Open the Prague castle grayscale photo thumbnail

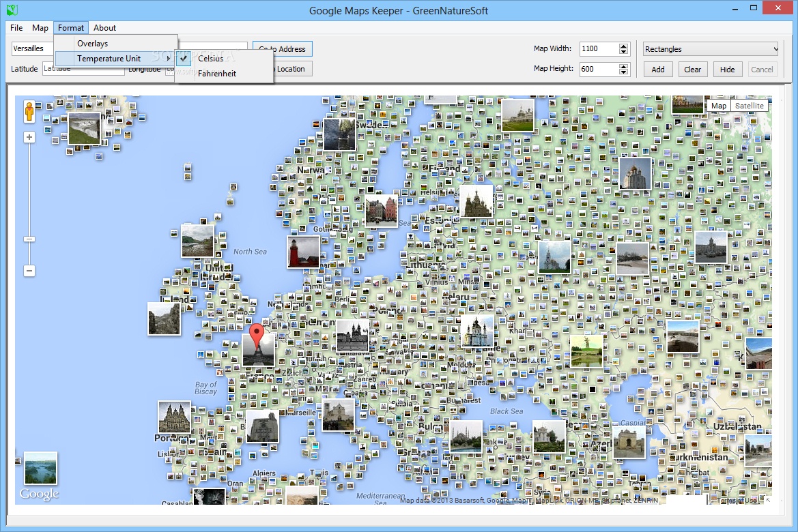[353, 336]
